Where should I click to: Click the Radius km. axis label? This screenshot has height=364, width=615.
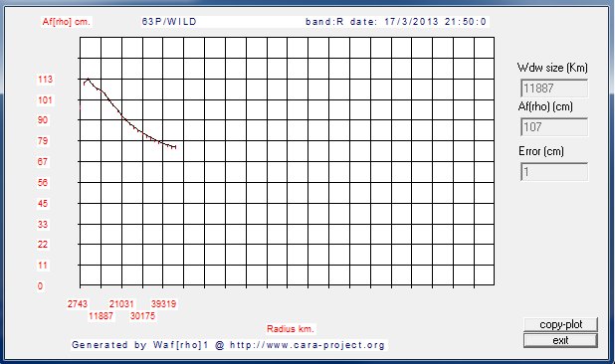(x=291, y=329)
